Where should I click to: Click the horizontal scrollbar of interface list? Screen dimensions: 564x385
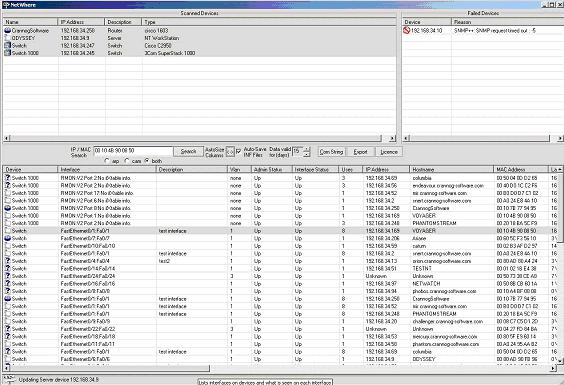point(280,368)
